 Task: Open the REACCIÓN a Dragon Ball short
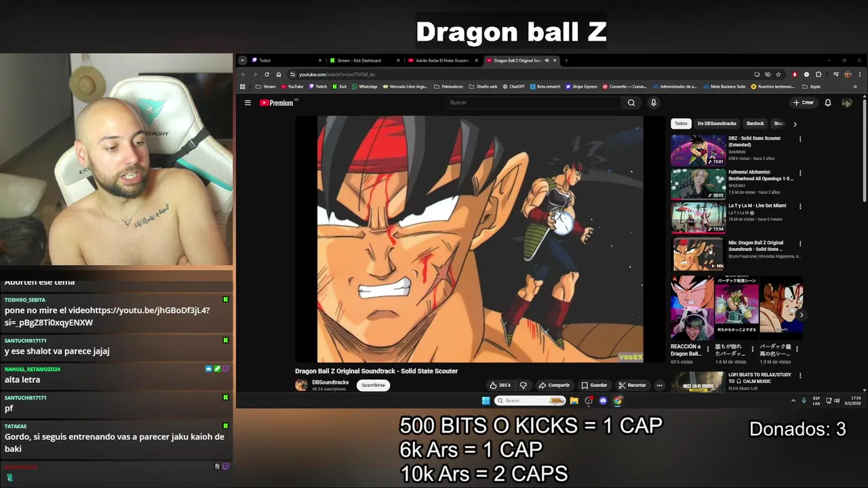click(691, 307)
